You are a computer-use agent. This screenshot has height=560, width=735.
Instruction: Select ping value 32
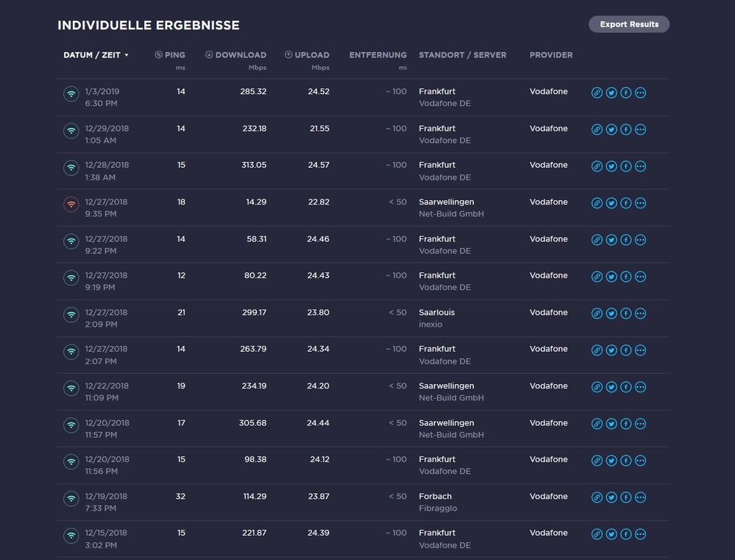pyautogui.click(x=180, y=496)
